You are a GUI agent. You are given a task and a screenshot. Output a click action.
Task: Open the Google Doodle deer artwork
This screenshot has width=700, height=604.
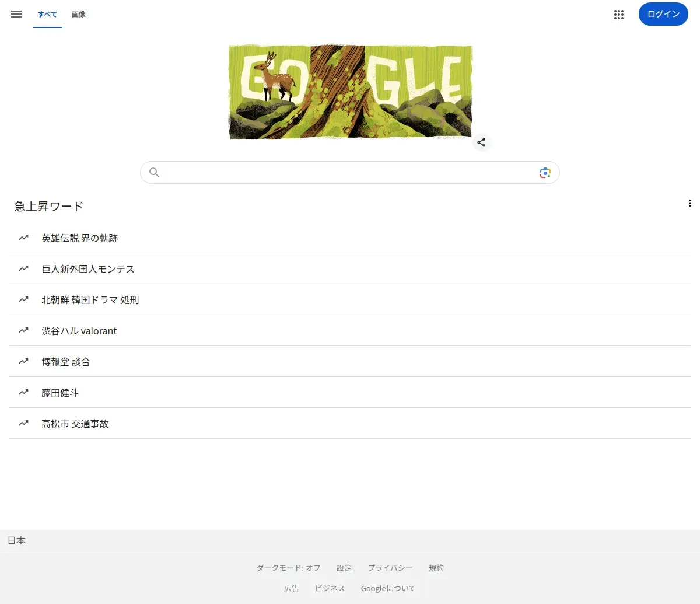[350, 92]
